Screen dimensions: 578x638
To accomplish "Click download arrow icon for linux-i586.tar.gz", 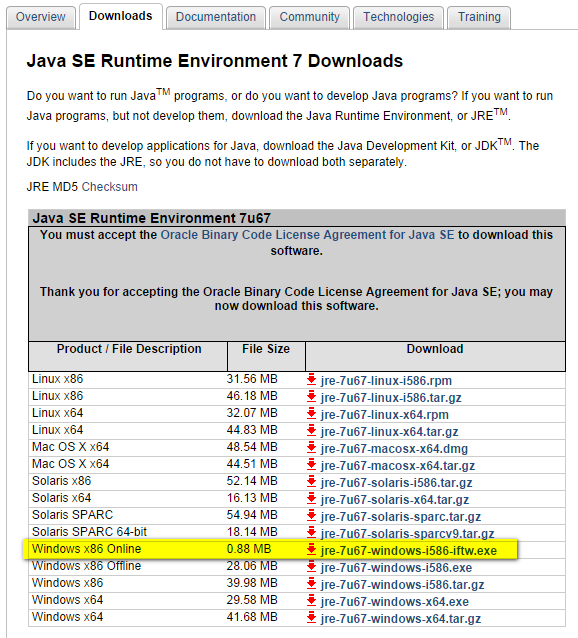I will [312, 397].
